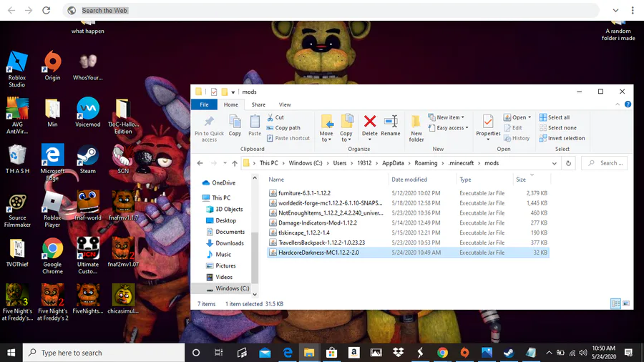
Task: Open Google Chrome desktop shortcut
Action: pyautogui.click(x=52, y=256)
